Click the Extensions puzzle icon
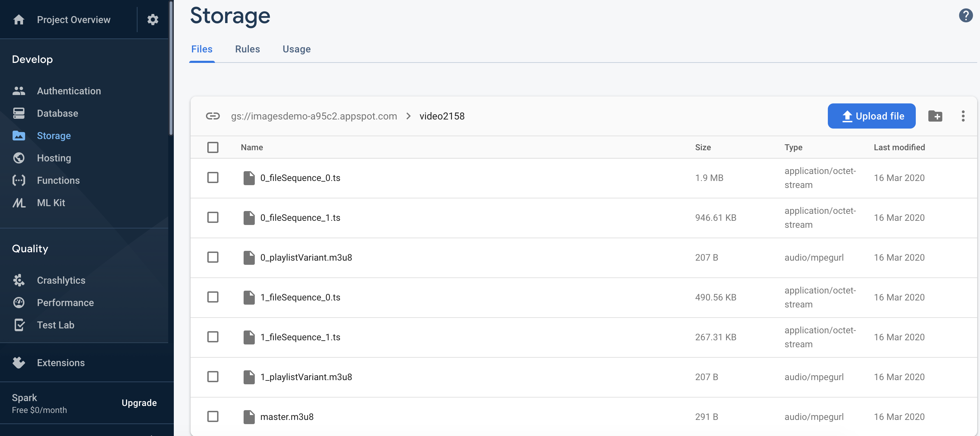 click(x=18, y=363)
